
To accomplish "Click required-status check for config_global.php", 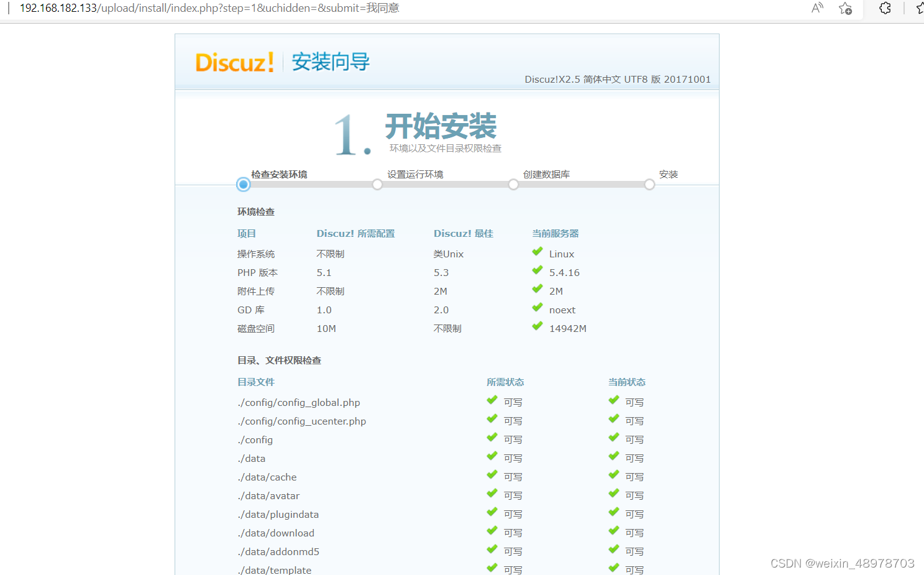I will pos(492,400).
